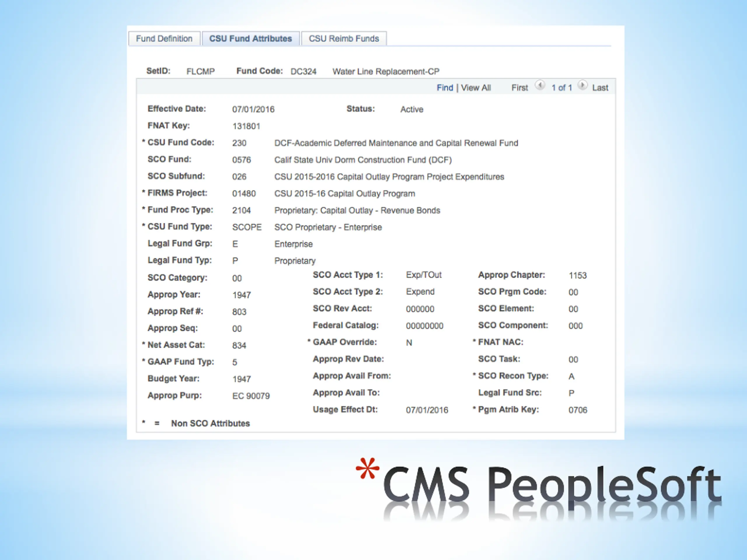
Task: Select Approp Chapter value 1153
Action: [x=577, y=276]
